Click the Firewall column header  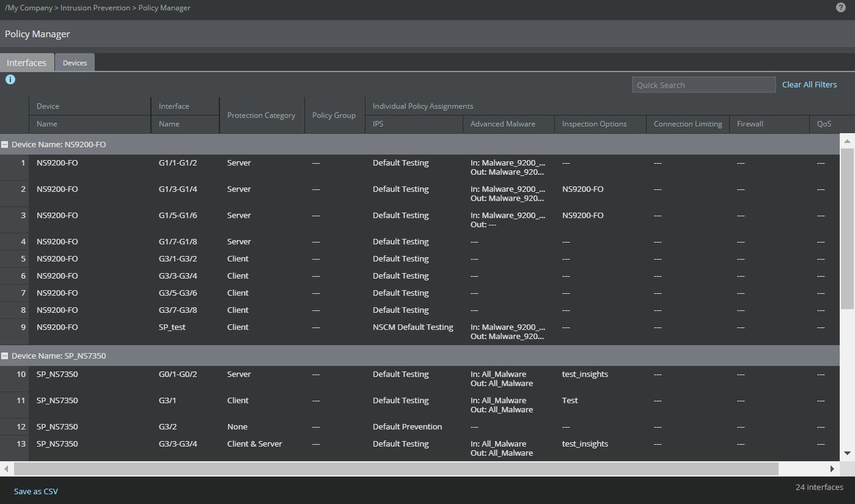[769, 124]
